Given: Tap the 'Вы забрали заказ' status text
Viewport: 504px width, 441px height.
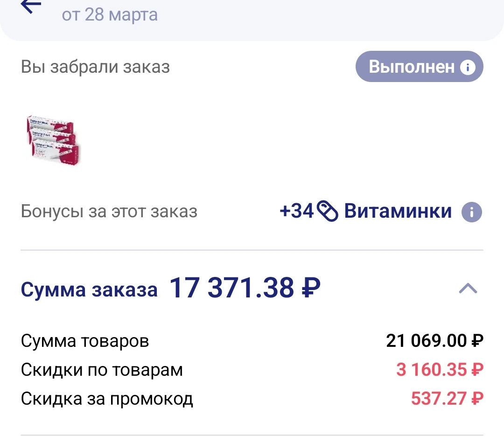Looking at the screenshot, I should point(95,67).
